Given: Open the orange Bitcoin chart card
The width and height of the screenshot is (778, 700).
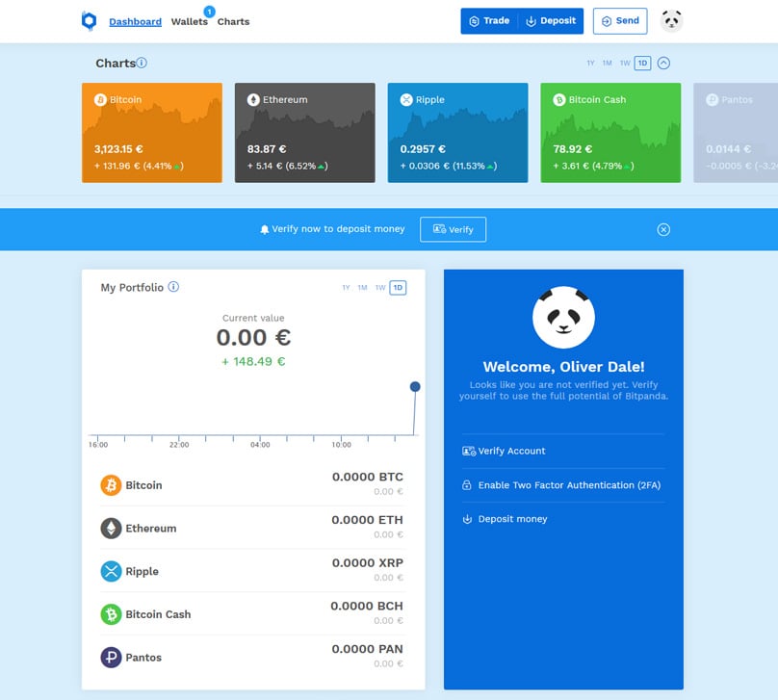Looking at the screenshot, I should tap(152, 133).
